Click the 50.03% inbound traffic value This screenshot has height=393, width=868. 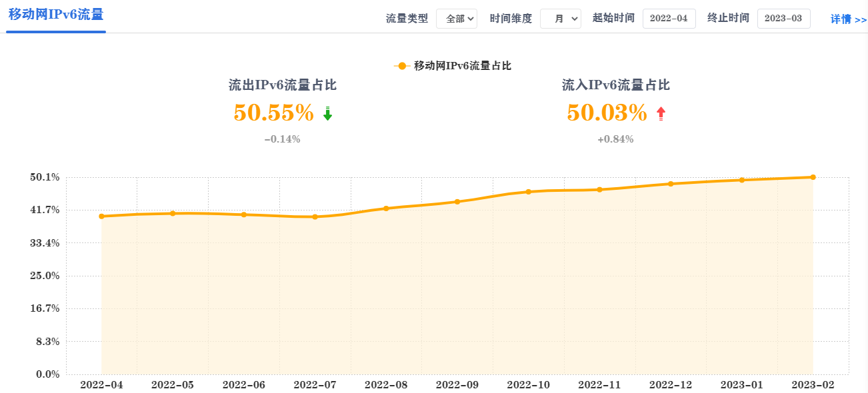[607, 113]
